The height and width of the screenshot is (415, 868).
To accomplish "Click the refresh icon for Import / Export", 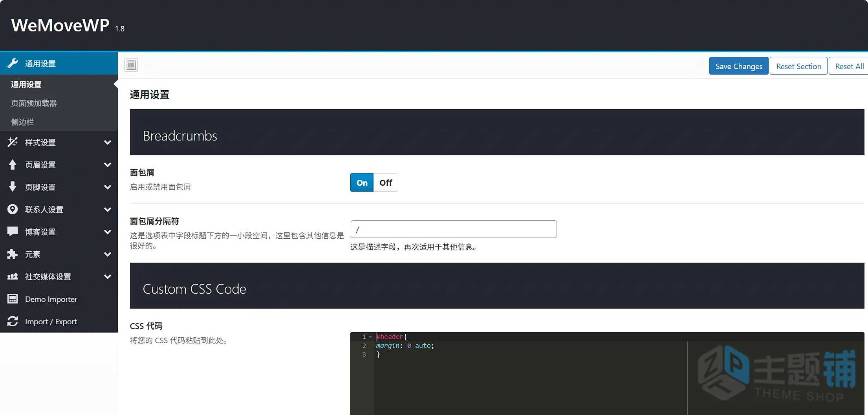I will 13,321.
